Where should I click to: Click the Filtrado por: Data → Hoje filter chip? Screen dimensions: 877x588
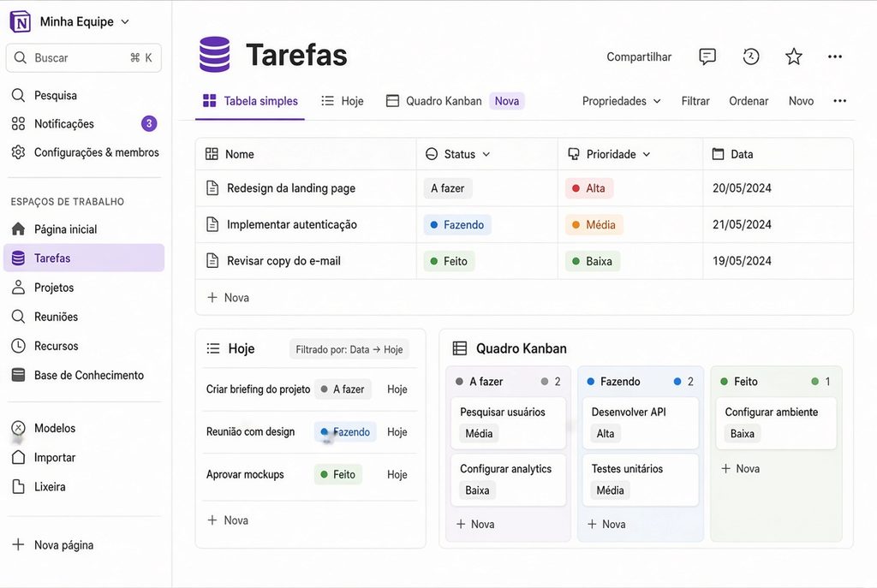pos(349,349)
